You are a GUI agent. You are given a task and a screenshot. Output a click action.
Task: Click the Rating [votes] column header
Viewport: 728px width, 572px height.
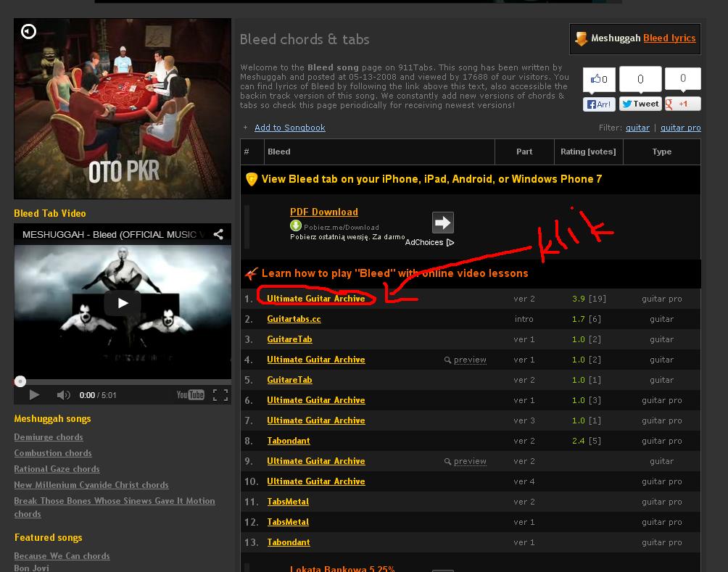pos(588,152)
